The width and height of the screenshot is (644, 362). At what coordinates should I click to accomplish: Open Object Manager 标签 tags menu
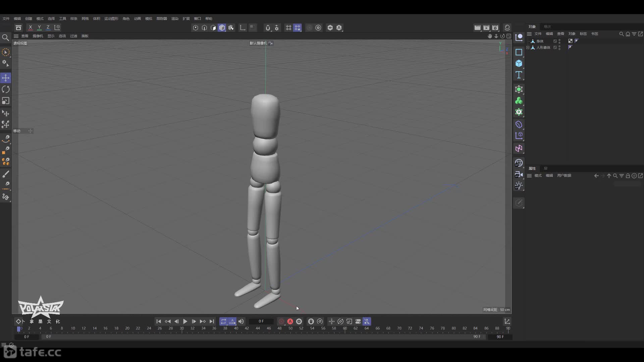pyautogui.click(x=583, y=34)
